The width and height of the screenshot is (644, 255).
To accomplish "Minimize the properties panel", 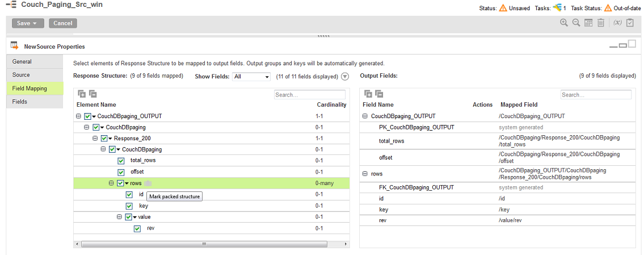I will click(613, 46).
